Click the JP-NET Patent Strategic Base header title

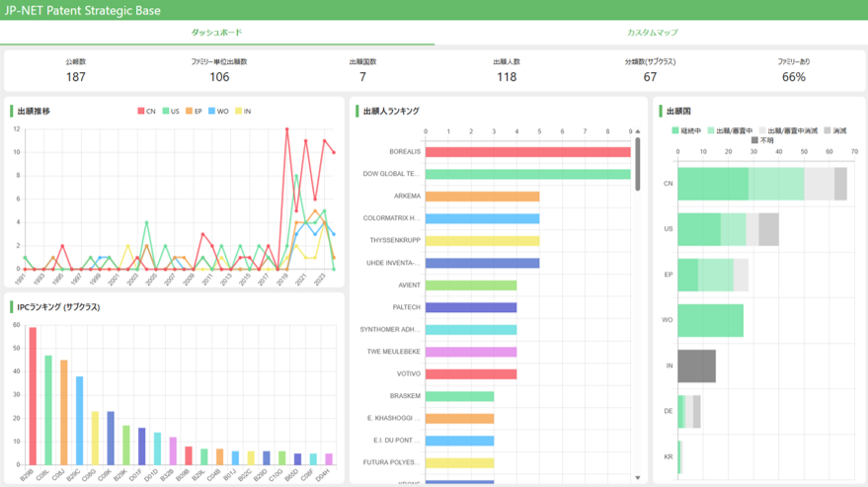[83, 10]
